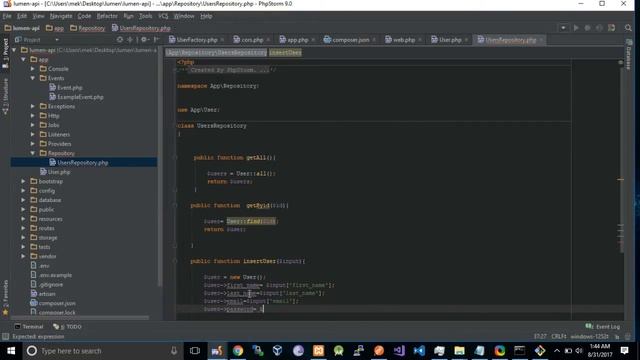The height and width of the screenshot is (360, 640).
Task: Select User.php in project tree
Action: [x=55, y=172]
